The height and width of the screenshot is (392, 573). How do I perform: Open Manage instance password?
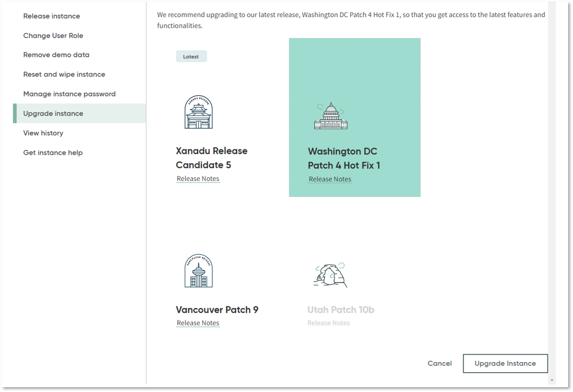coord(69,94)
